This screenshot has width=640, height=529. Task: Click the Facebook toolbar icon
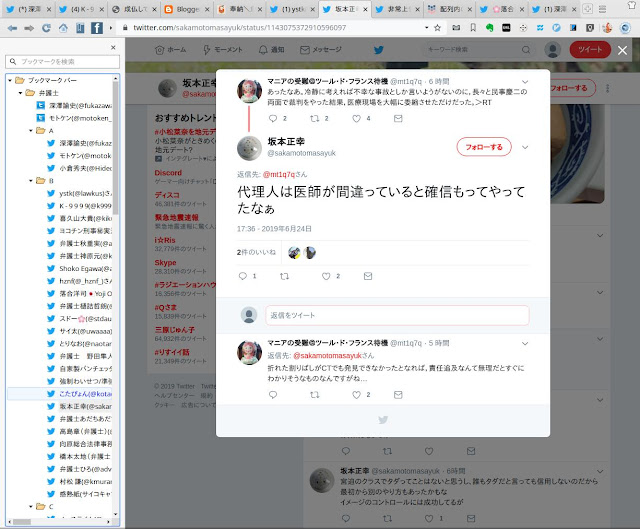pyautogui.click(x=97, y=28)
